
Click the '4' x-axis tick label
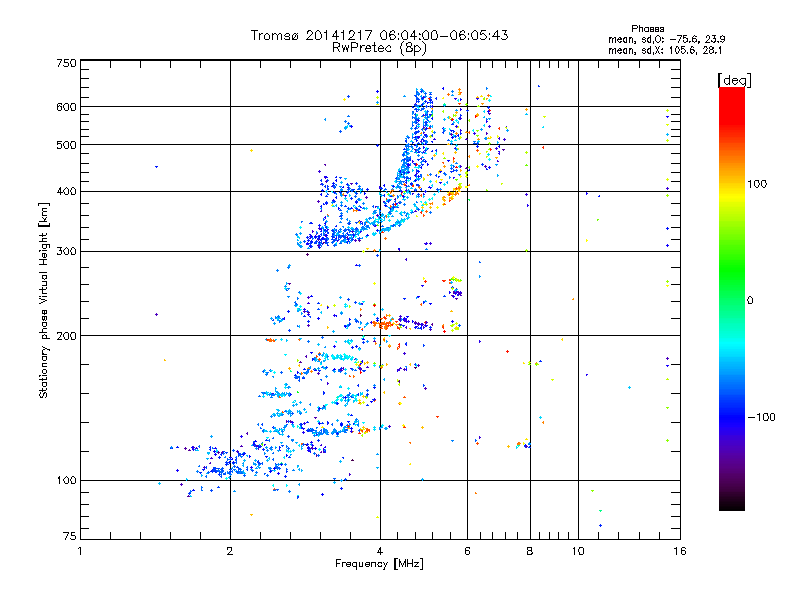[x=380, y=551]
